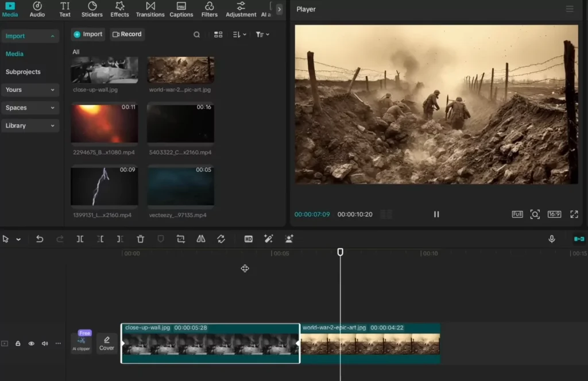
Task: Open the Effects tab
Action: (119, 9)
